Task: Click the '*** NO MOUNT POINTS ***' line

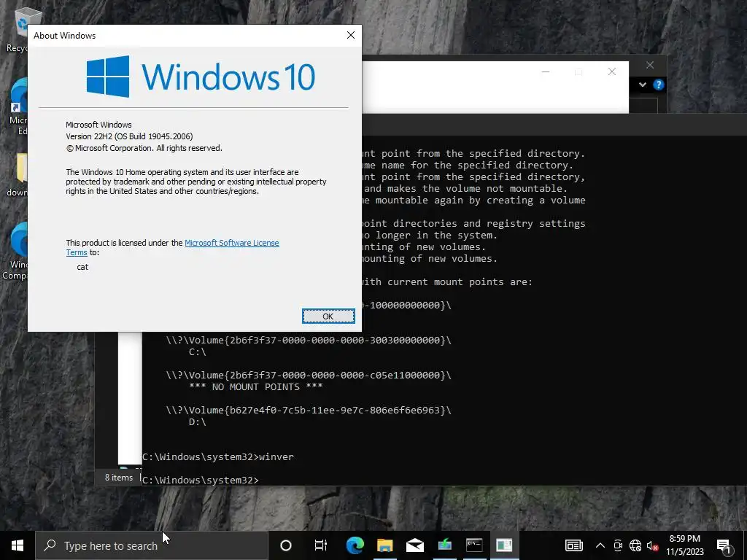Action: pos(255,386)
